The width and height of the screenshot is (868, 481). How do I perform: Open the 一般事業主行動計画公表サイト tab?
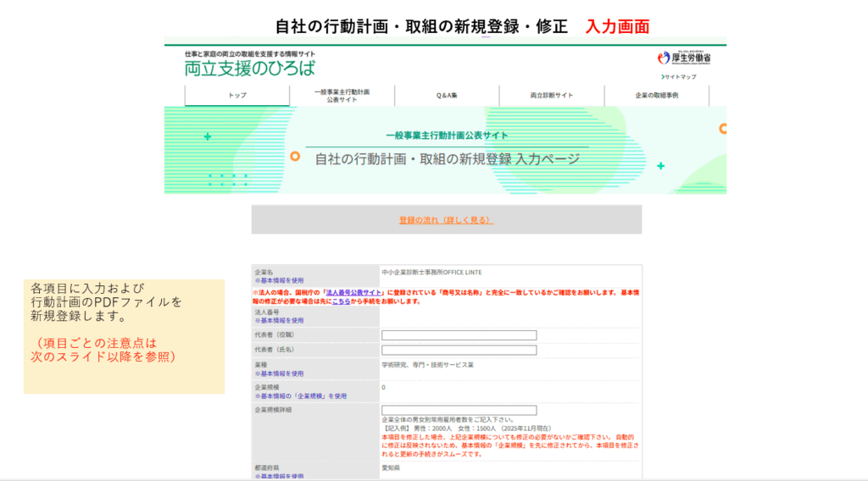(x=342, y=96)
